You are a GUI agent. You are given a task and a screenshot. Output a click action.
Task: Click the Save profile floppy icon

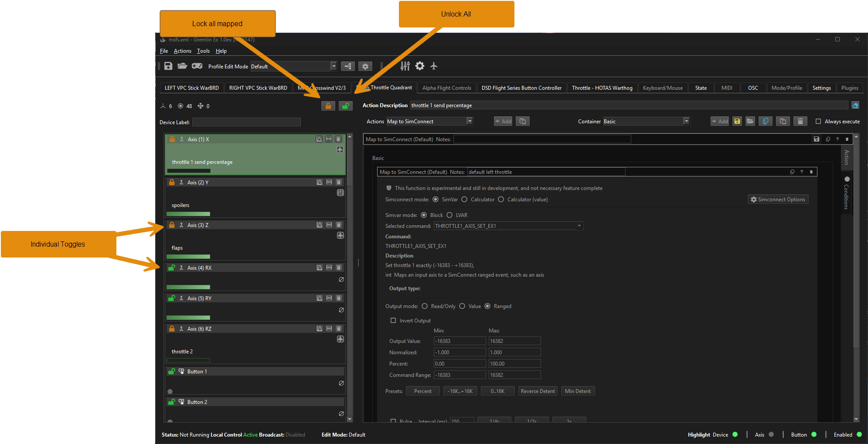tap(168, 66)
